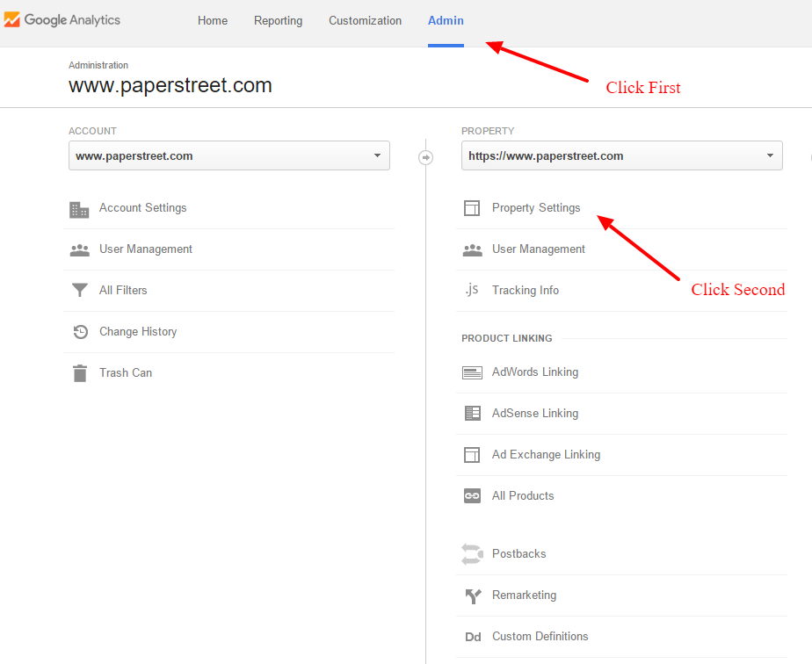Click the circular arrow between Account and Property

click(x=425, y=157)
